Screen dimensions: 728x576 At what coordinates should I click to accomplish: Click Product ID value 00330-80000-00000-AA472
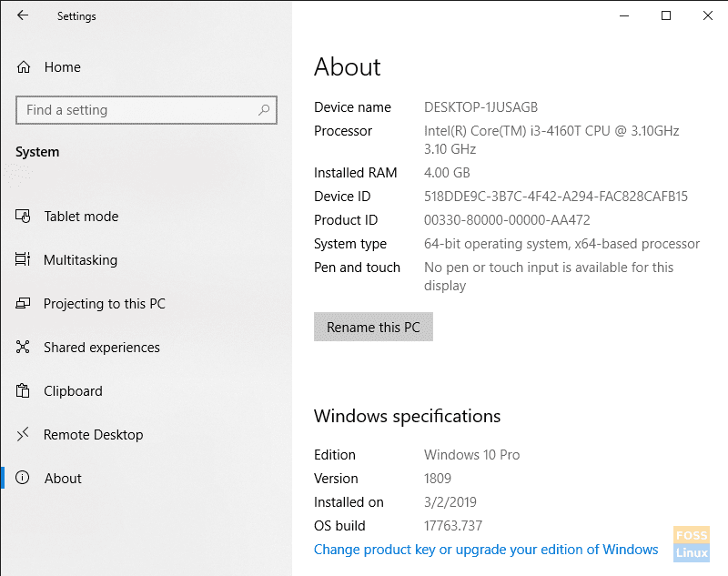[507, 220]
